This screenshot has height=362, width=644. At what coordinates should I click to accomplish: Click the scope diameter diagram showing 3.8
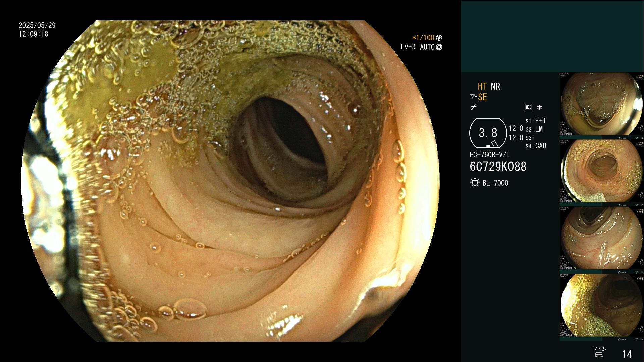[488, 133]
